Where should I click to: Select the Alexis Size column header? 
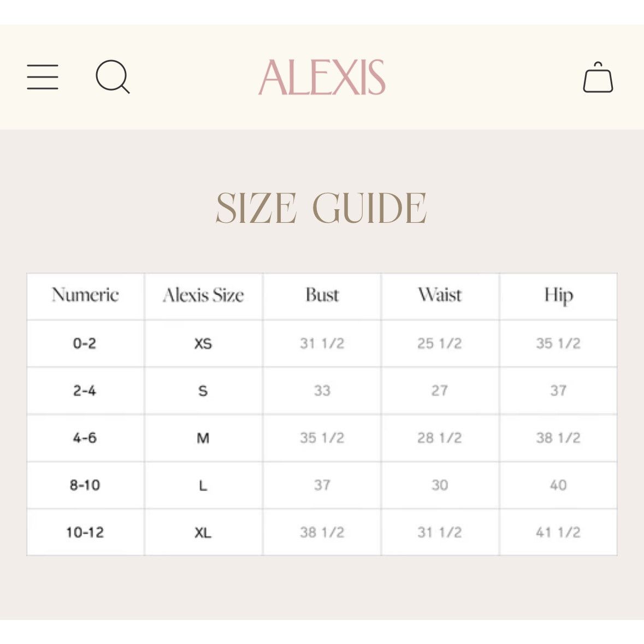click(203, 296)
